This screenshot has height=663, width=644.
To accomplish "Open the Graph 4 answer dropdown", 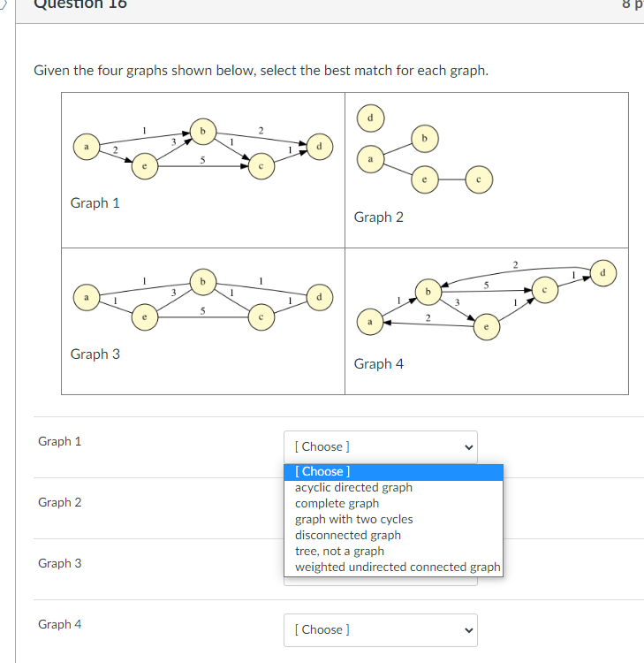I will (381, 630).
